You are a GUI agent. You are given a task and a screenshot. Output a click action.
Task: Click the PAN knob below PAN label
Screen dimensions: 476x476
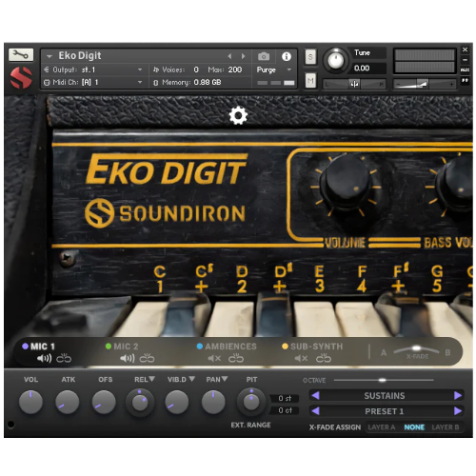[x=213, y=402]
